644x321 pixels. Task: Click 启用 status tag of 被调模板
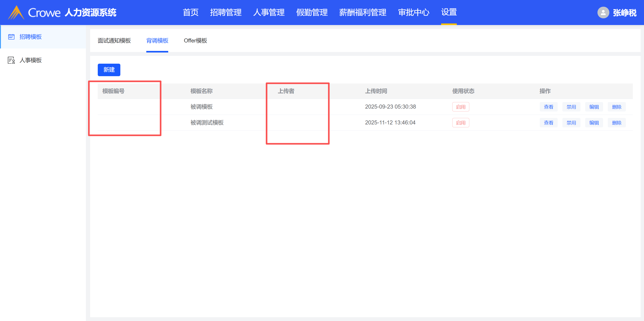click(x=461, y=107)
